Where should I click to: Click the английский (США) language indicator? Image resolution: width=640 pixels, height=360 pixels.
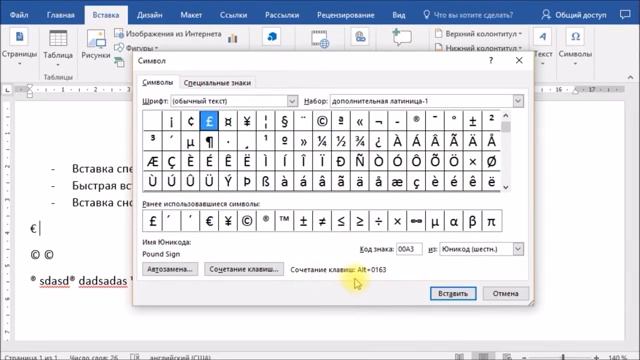click(x=180, y=357)
